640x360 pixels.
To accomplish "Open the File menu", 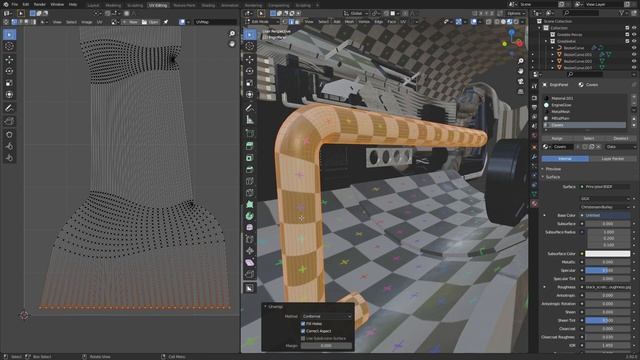I will (x=15, y=4).
